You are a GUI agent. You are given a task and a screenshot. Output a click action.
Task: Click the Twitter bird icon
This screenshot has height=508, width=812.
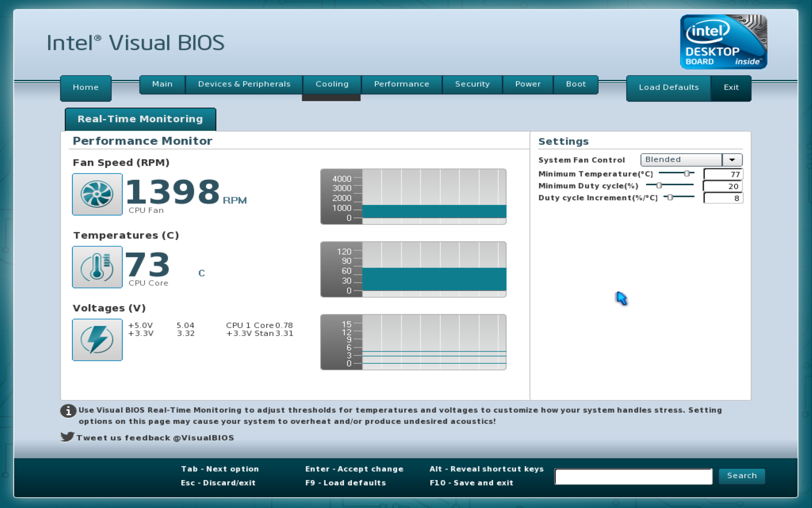(x=67, y=437)
